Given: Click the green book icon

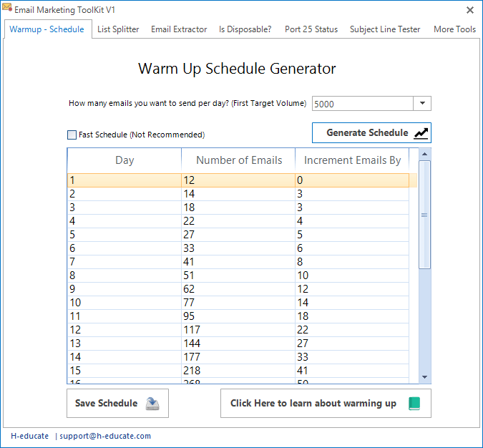Looking at the screenshot, I should click(x=414, y=404).
